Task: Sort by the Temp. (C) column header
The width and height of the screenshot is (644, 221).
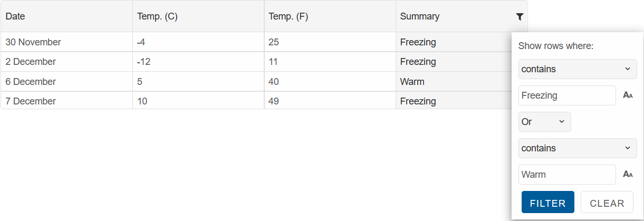Action: (198, 16)
